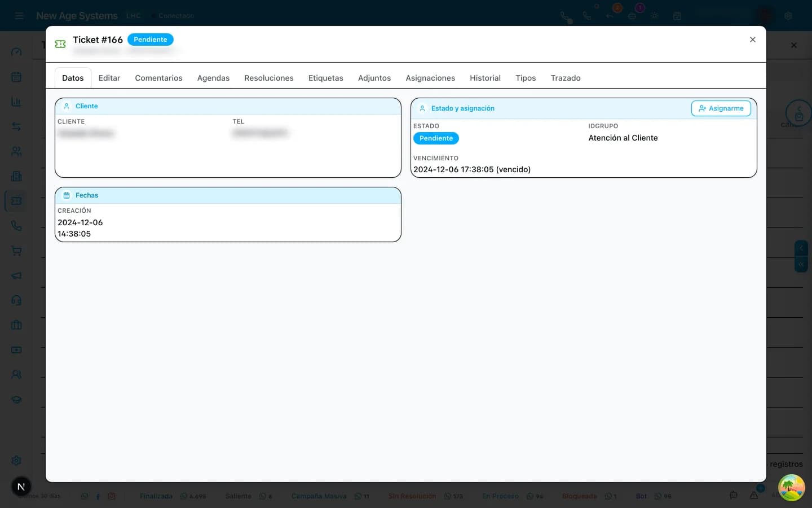Open the headset support icon in sidebar

coord(16,300)
